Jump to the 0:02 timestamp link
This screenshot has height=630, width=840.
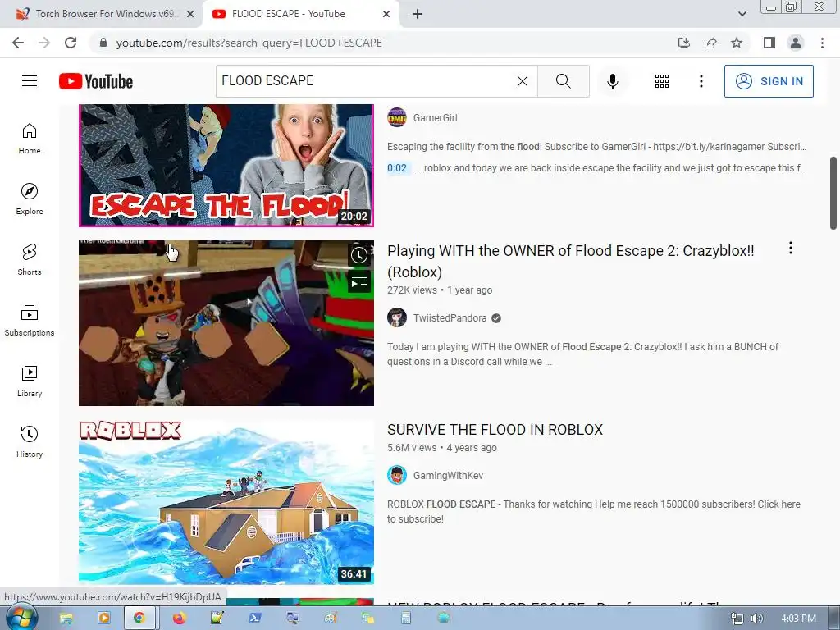[397, 168]
